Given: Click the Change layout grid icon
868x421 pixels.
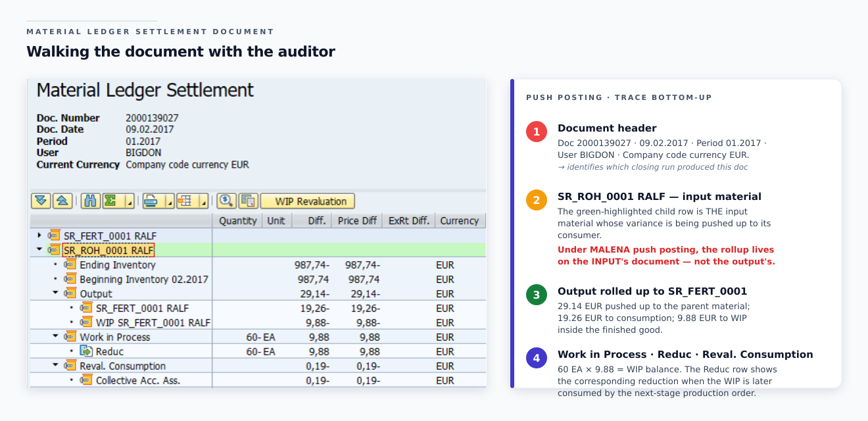Looking at the screenshot, I should [x=186, y=201].
